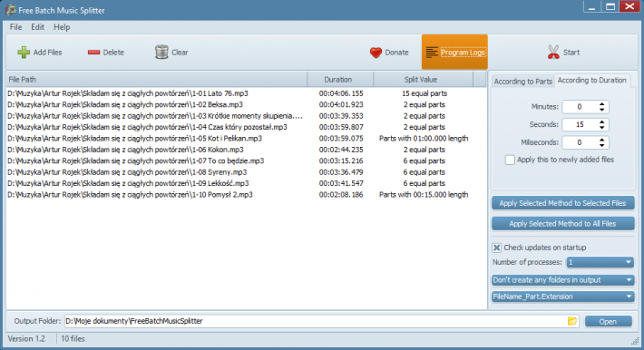Browse output folder via folder icon

coord(572,321)
